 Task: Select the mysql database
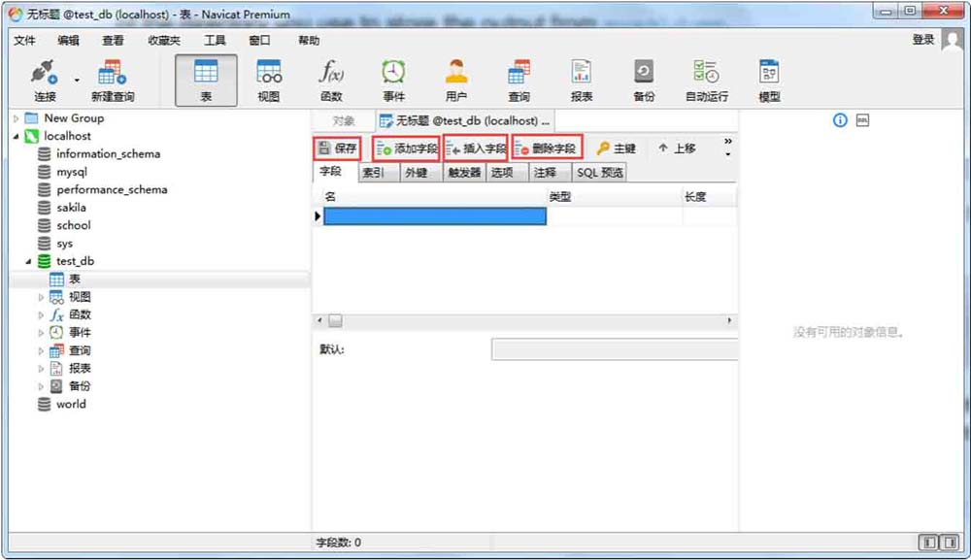pyautogui.click(x=71, y=172)
